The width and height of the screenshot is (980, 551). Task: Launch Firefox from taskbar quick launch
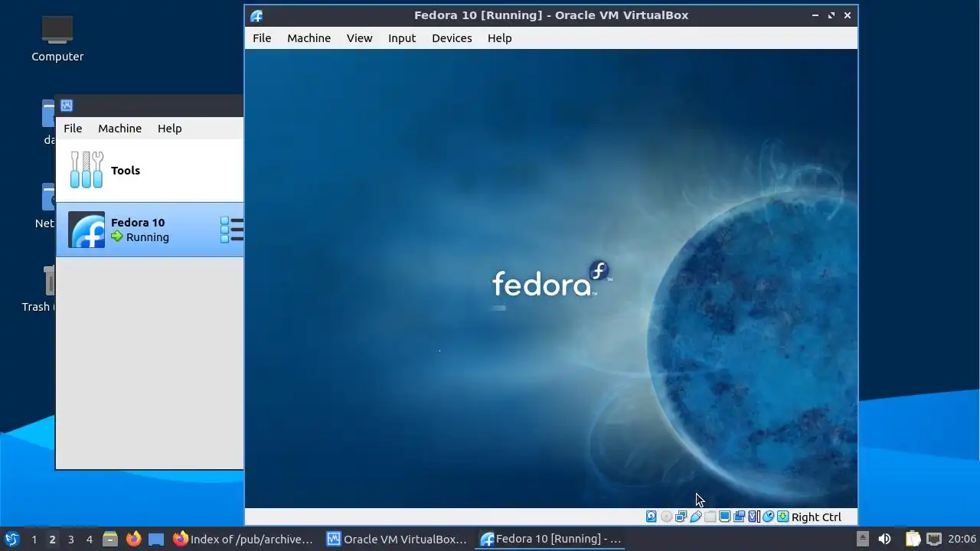(x=133, y=539)
